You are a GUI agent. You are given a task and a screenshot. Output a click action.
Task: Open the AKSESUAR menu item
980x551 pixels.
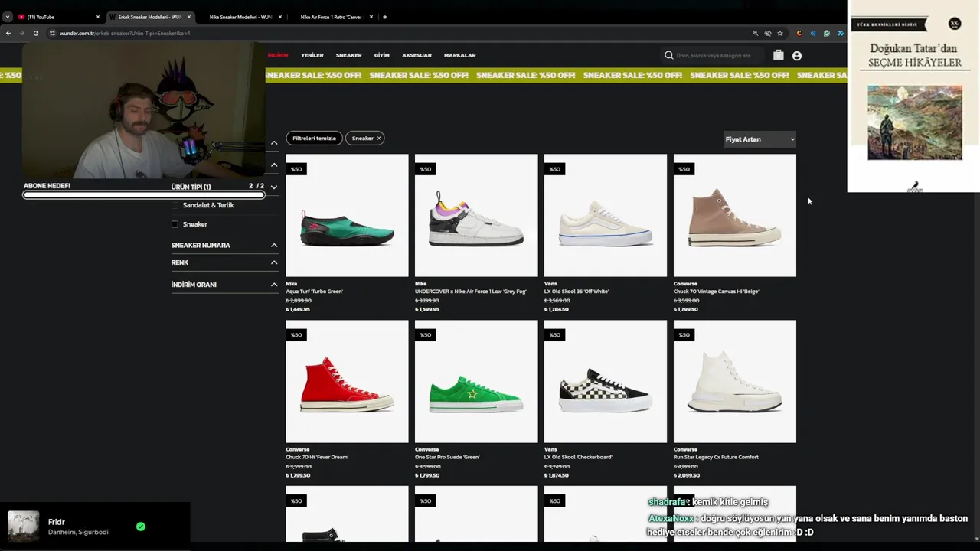[x=416, y=55]
